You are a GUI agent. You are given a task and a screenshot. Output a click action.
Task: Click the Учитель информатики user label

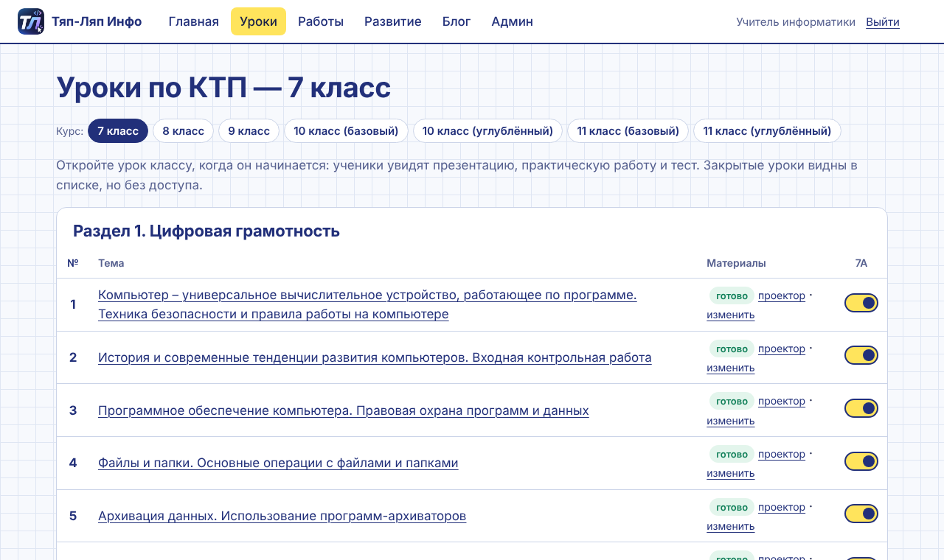click(796, 22)
